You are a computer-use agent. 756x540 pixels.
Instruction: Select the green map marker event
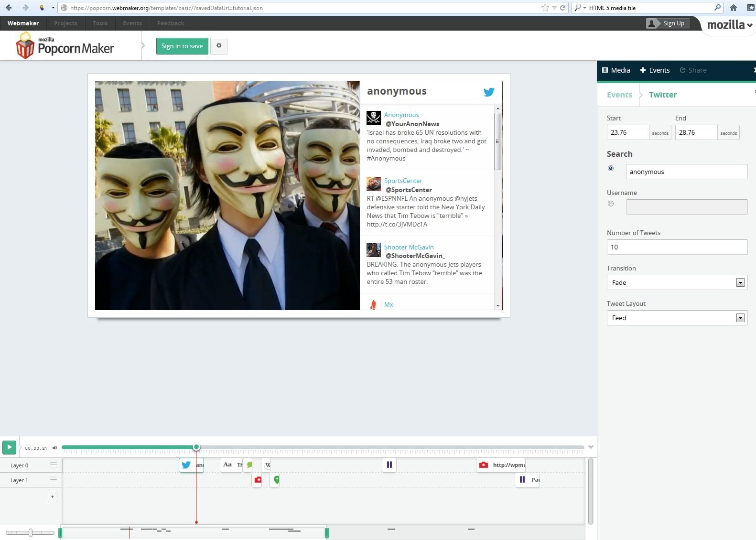click(276, 480)
